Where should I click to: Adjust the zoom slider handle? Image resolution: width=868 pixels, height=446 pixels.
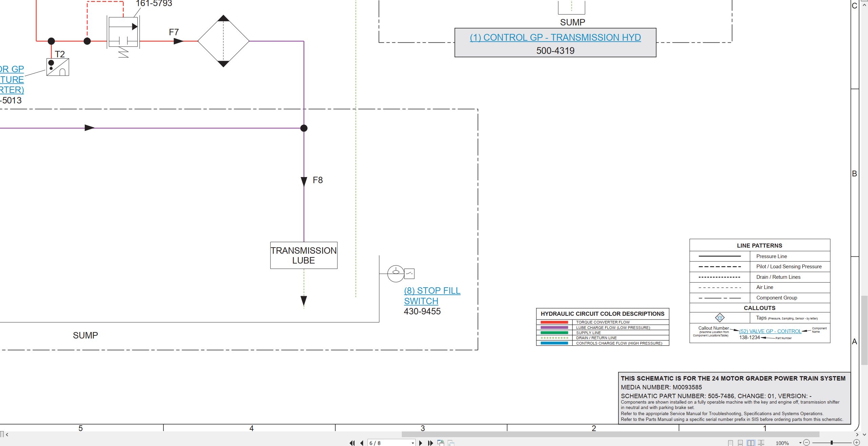click(x=832, y=443)
